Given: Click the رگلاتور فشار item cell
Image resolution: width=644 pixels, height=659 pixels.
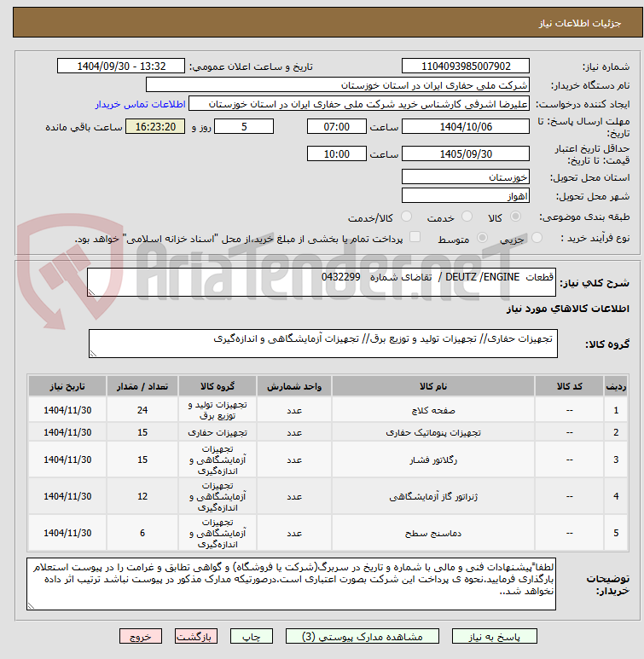Looking at the screenshot, I should [432, 460].
